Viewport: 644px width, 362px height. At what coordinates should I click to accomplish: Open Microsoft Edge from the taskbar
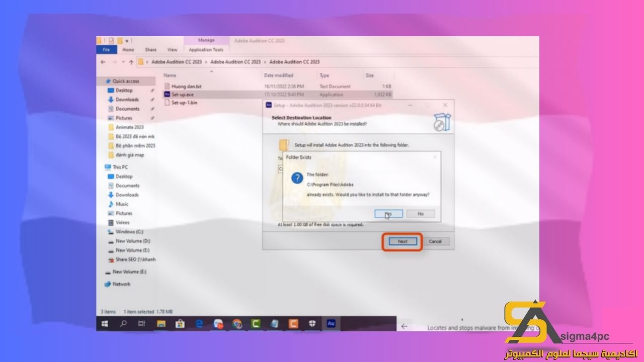point(199,324)
